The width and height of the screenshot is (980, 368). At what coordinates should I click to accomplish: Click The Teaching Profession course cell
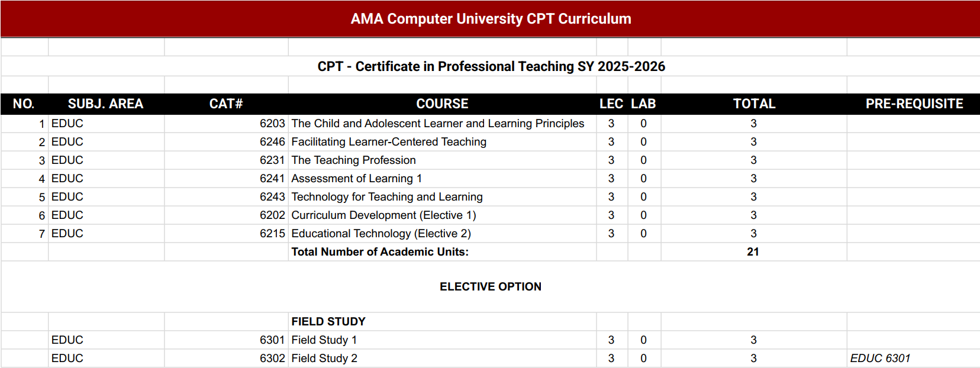click(353, 160)
